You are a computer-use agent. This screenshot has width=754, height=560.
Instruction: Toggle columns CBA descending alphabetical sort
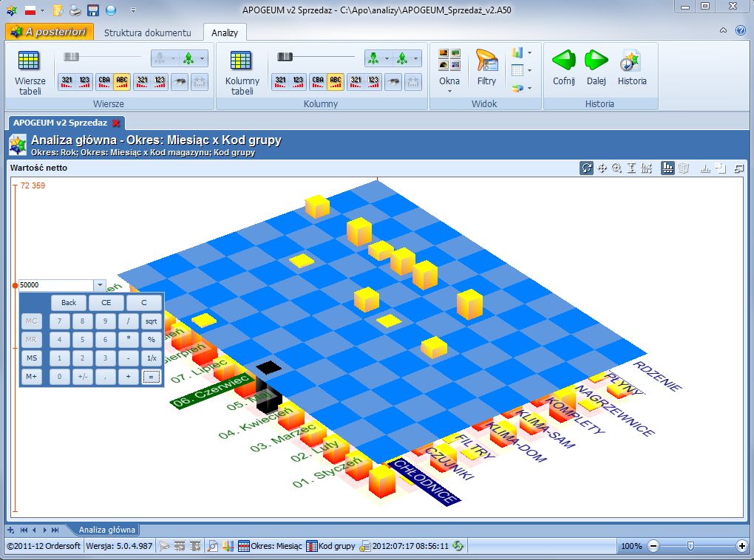(x=318, y=82)
